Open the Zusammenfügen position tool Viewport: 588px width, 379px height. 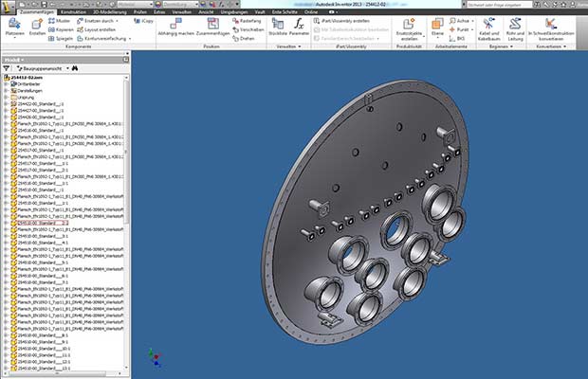pos(212,26)
